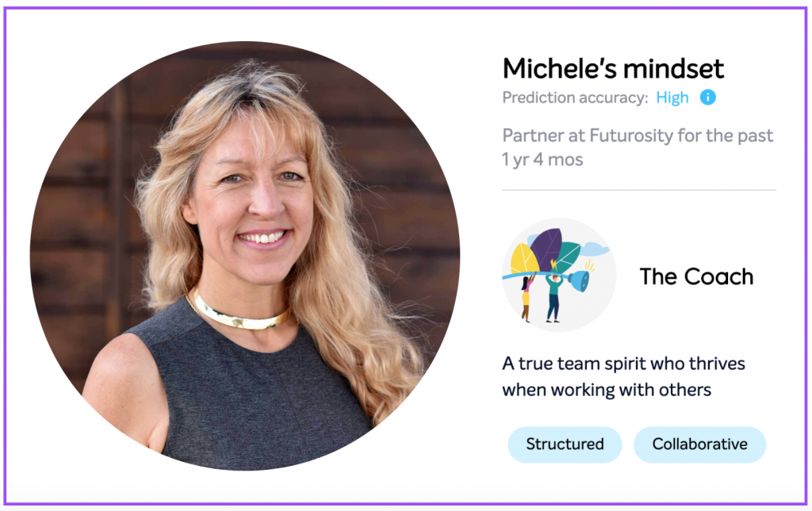
Task: Click the blue info icon beside High
Action: [707, 97]
